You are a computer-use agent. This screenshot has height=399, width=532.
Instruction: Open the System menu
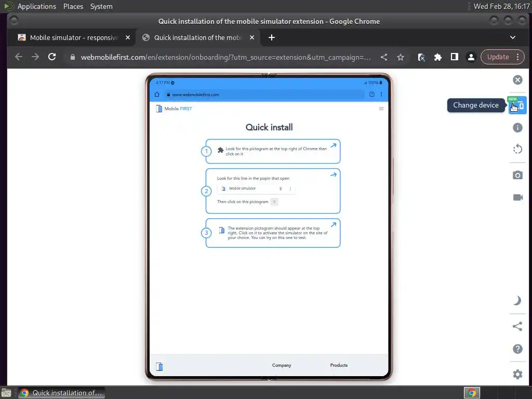(x=101, y=6)
